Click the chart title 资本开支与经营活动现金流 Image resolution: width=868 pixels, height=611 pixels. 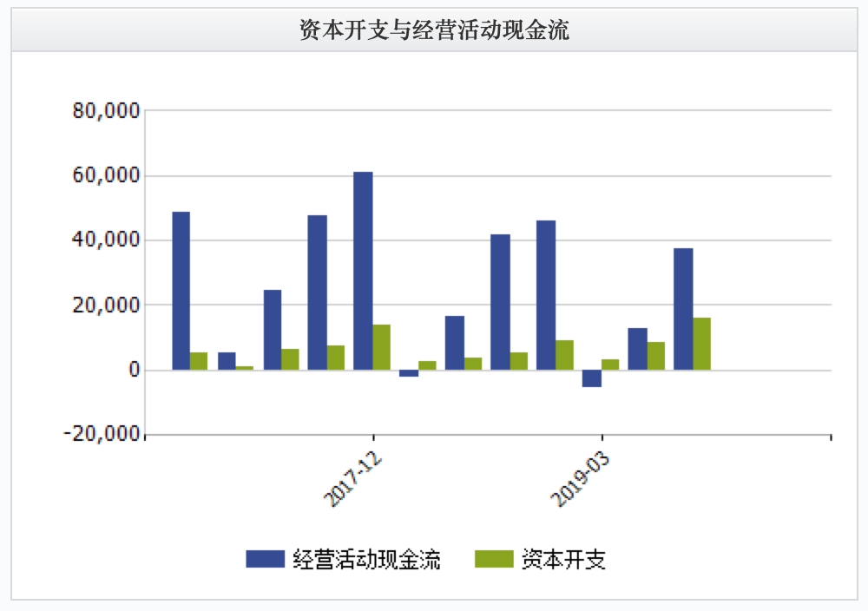click(x=434, y=30)
